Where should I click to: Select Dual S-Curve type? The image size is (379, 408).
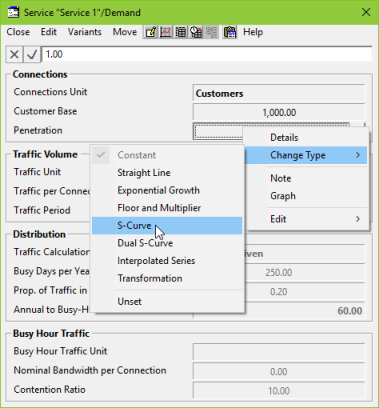coord(167,243)
